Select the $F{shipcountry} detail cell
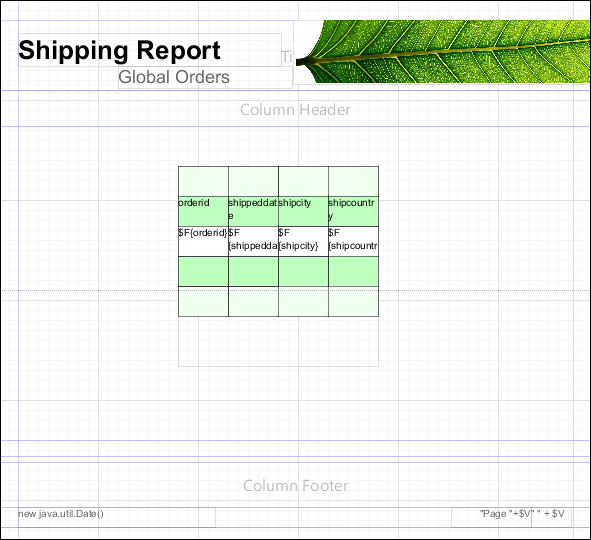This screenshot has height=540, width=591. click(x=354, y=242)
